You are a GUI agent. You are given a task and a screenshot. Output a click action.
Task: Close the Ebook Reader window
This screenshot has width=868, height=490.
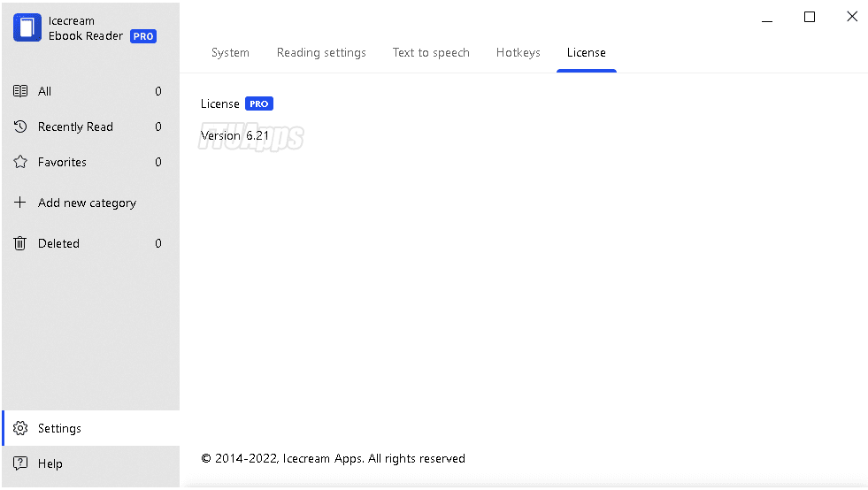852,17
